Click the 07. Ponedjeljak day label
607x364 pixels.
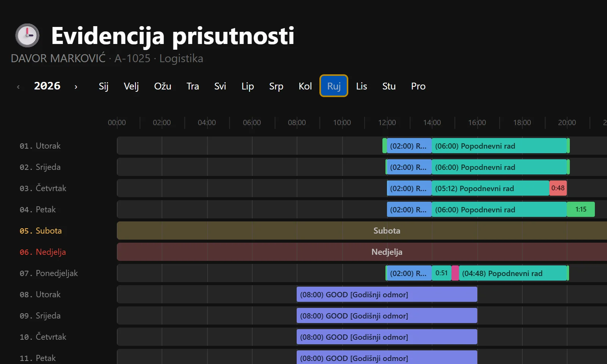coord(49,273)
